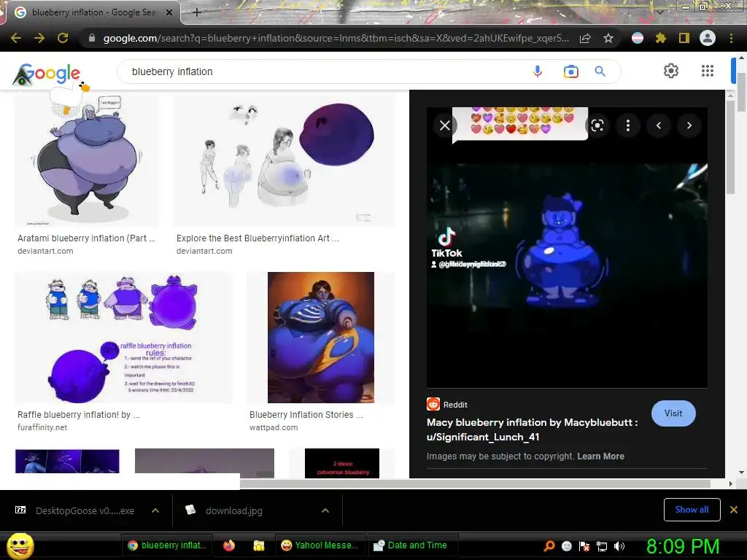The width and height of the screenshot is (747, 560).
Task: Search by image with the camera icon
Action: [570, 71]
